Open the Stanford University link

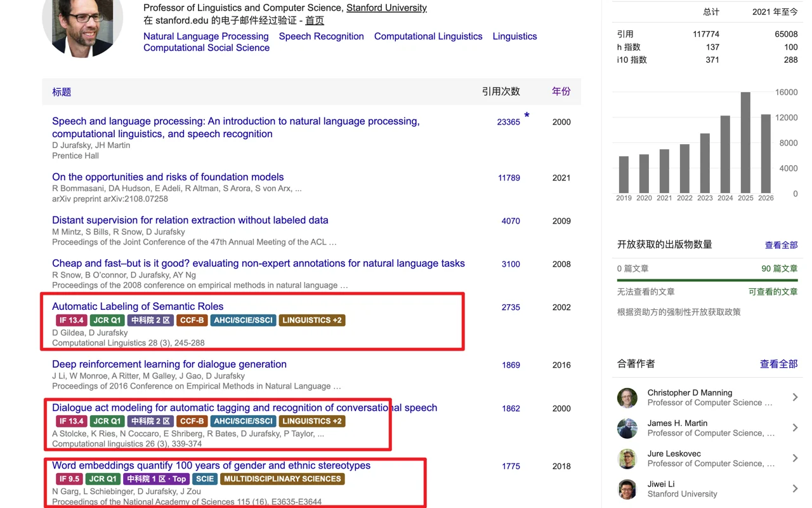click(x=386, y=8)
